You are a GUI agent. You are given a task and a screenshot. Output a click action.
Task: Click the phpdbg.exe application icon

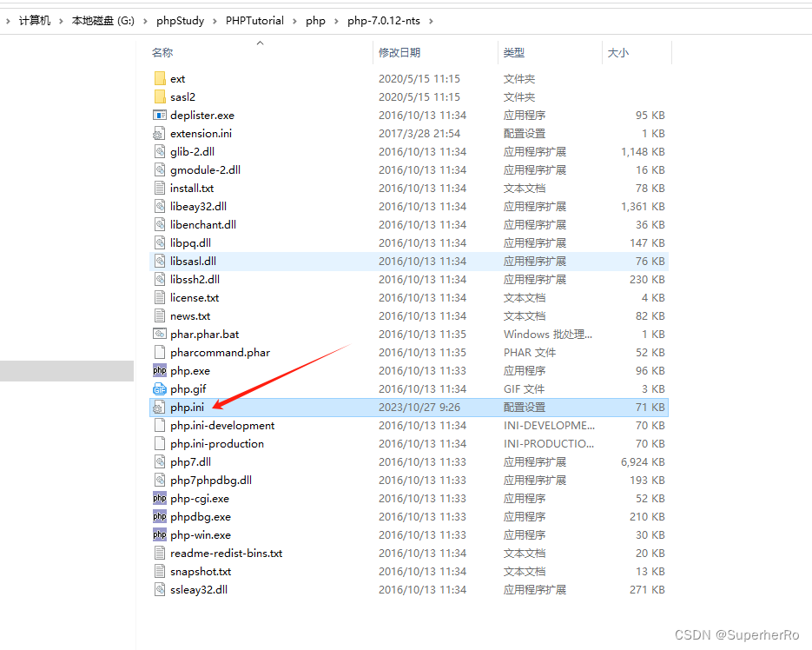tap(160, 516)
